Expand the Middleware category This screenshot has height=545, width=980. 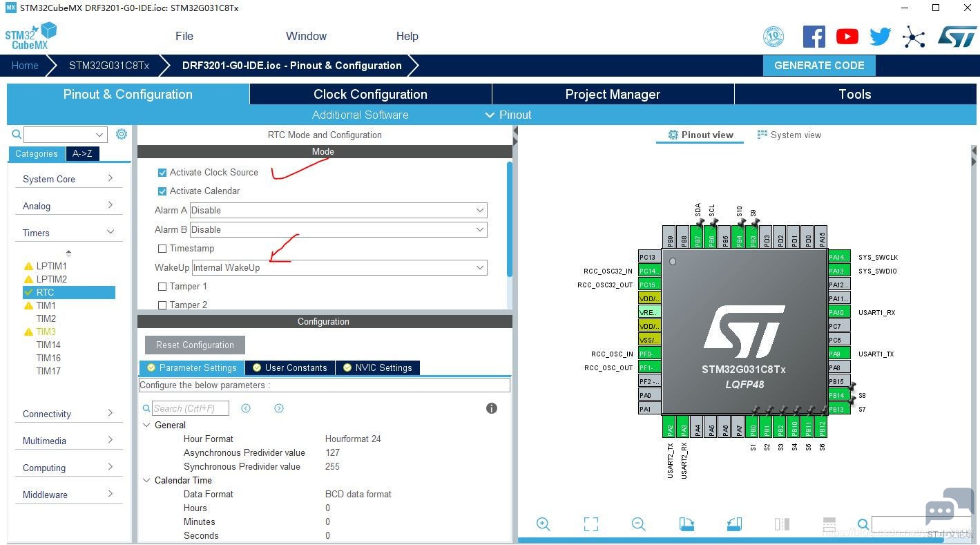68,495
